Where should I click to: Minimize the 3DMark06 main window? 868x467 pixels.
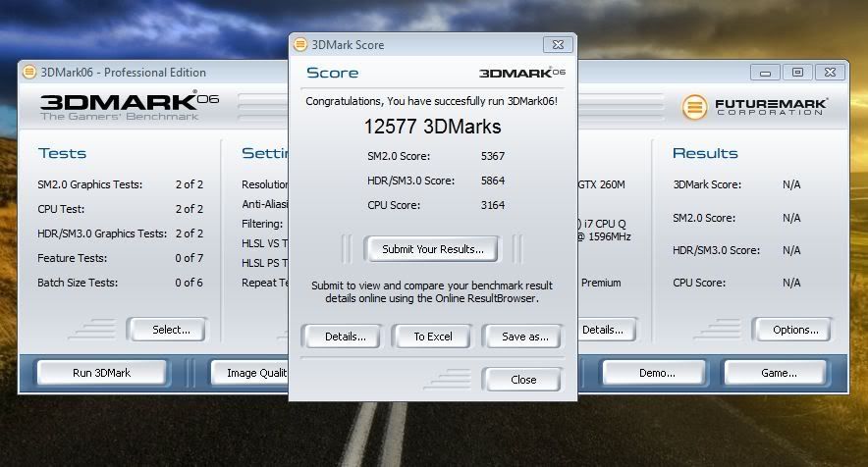click(x=765, y=72)
